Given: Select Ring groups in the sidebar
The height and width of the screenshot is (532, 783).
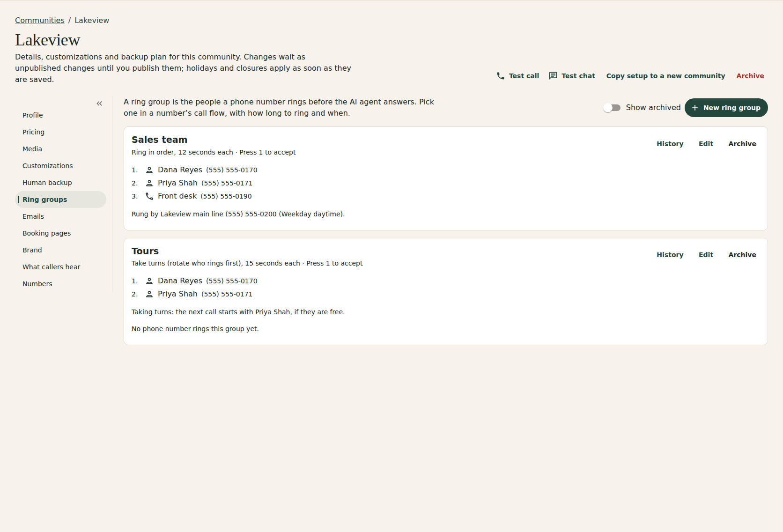Looking at the screenshot, I should (x=61, y=199).
